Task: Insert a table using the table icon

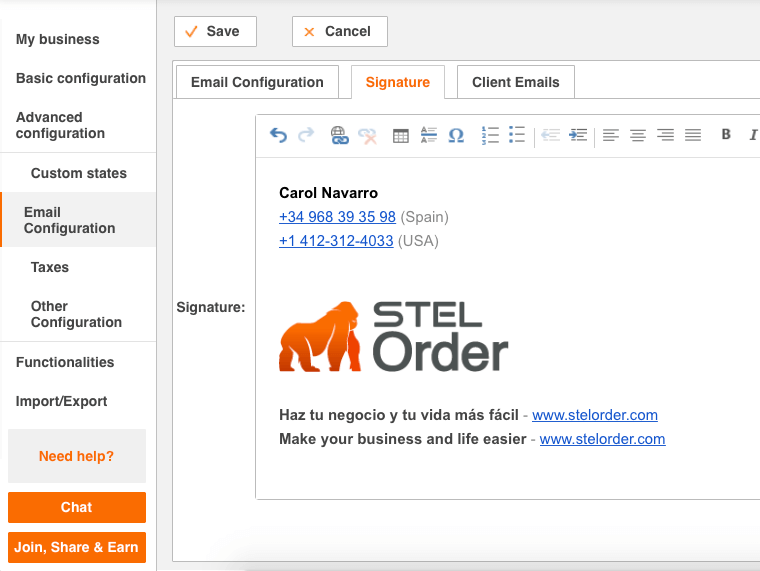Action: click(x=400, y=136)
